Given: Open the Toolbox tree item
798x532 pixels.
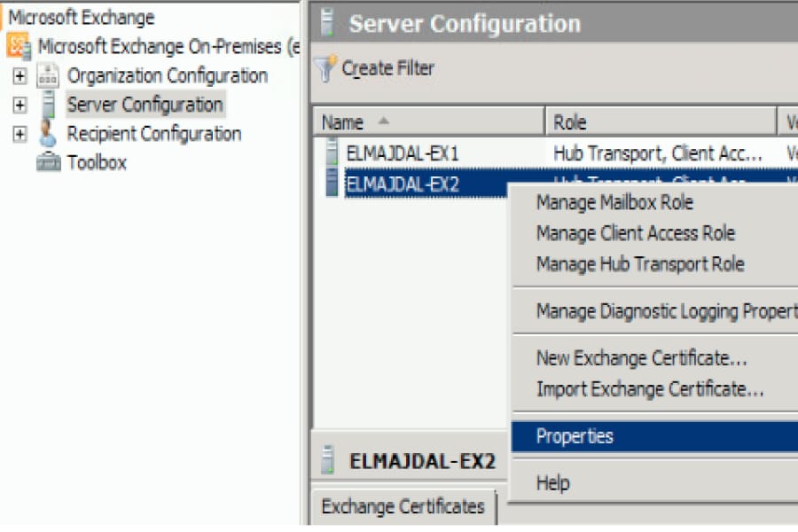Looking at the screenshot, I should coord(97,163).
